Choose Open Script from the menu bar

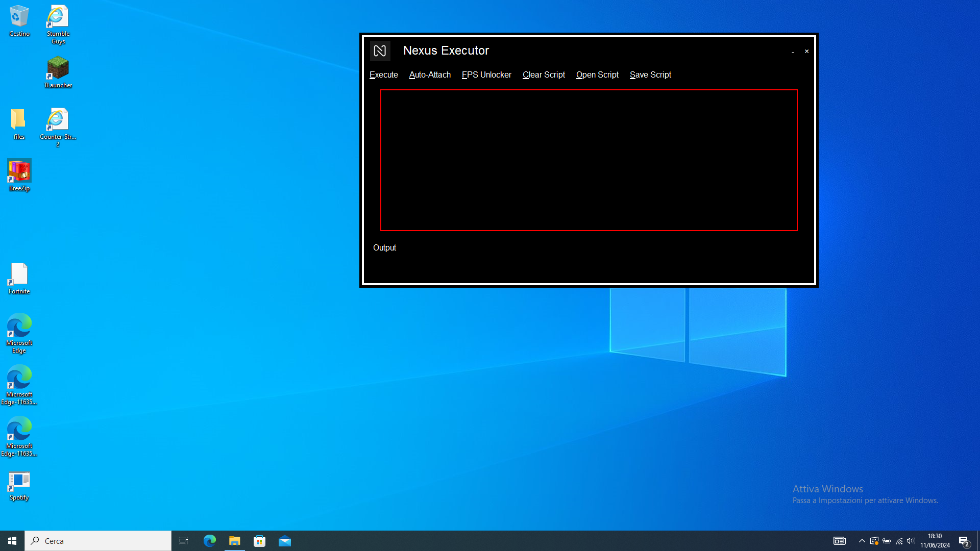click(597, 74)
